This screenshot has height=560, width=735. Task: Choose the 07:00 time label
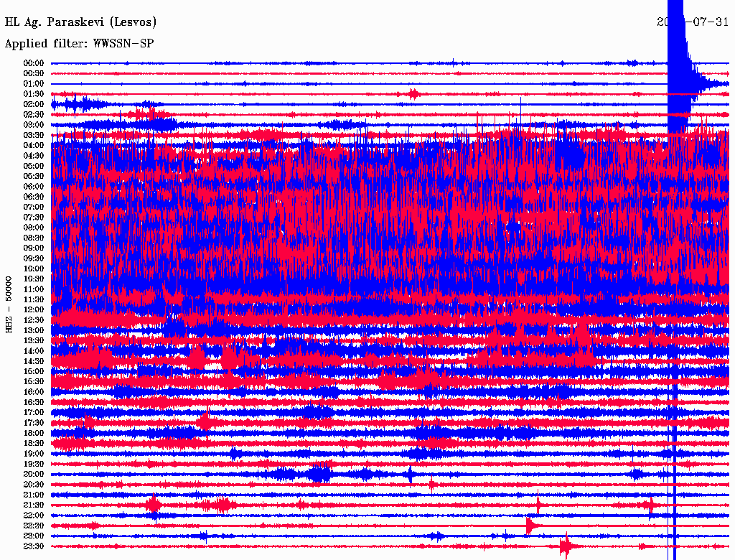(x=34, y=207)
